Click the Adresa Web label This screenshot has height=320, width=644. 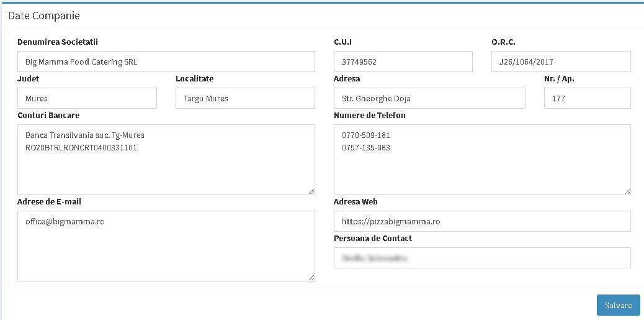(x=356, y=201)
